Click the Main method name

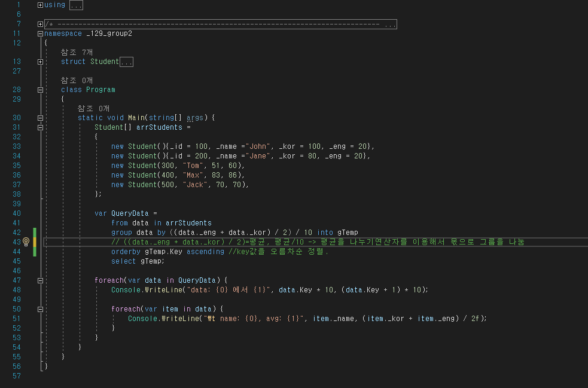click(x=136, y=118)
